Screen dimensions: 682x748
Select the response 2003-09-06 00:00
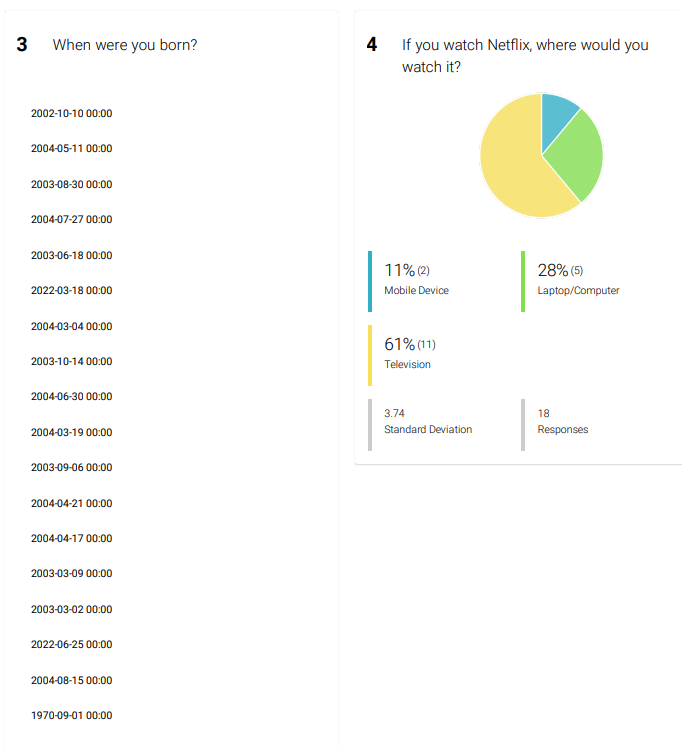72,468
